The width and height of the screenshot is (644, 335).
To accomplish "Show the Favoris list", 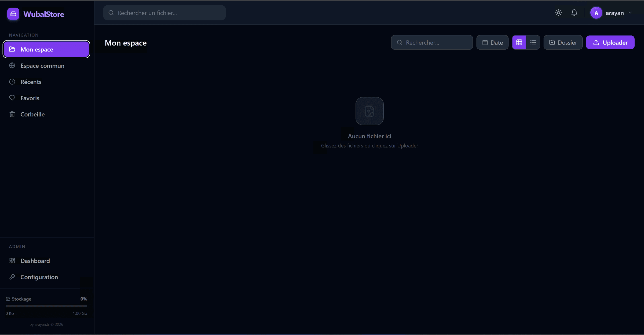I will (46, 98).
